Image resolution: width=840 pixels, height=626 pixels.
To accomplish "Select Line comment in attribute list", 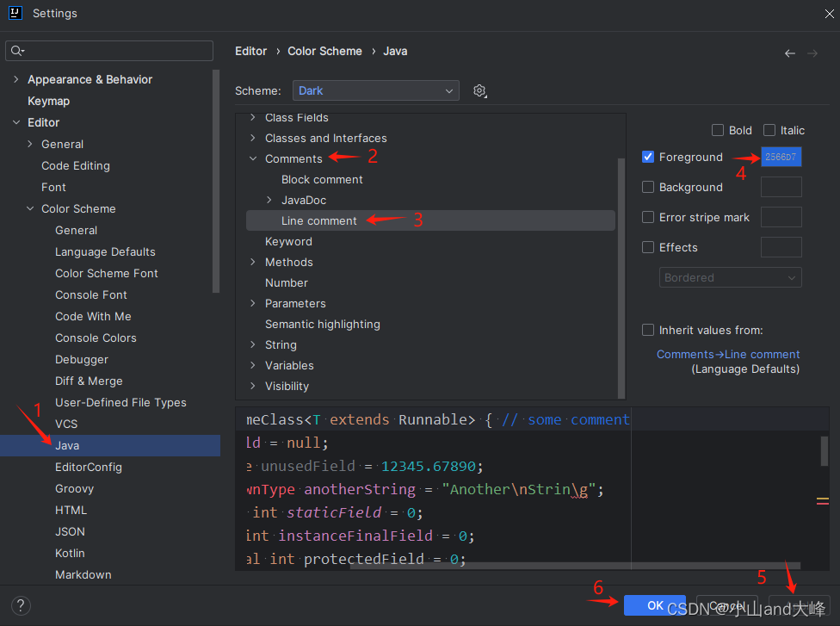I will click(430, 220).
